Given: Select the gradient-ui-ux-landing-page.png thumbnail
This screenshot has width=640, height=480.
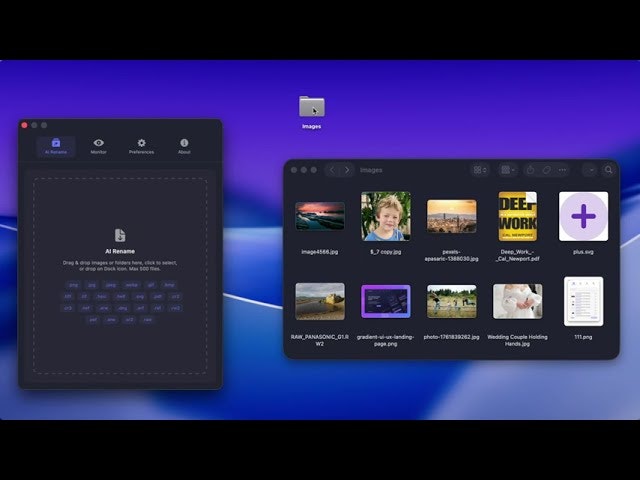Looking at the screenshot, I should (x=386, y=301).
